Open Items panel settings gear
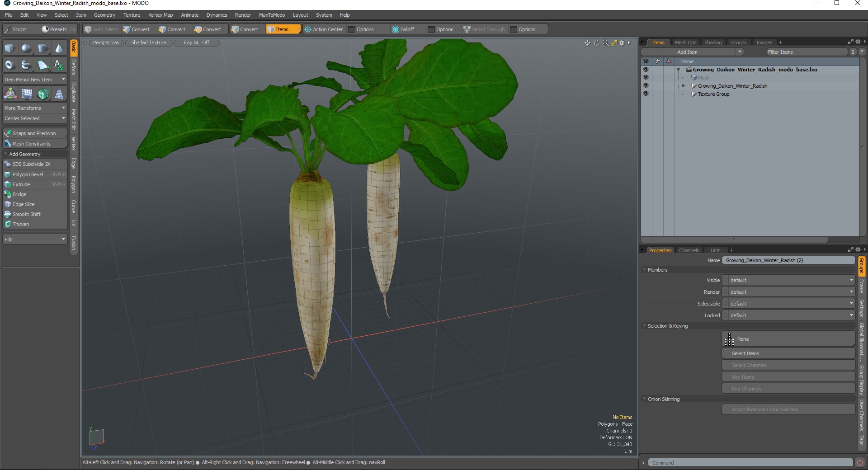The width and height of the screenshot is (868, 470). point(858,42)
